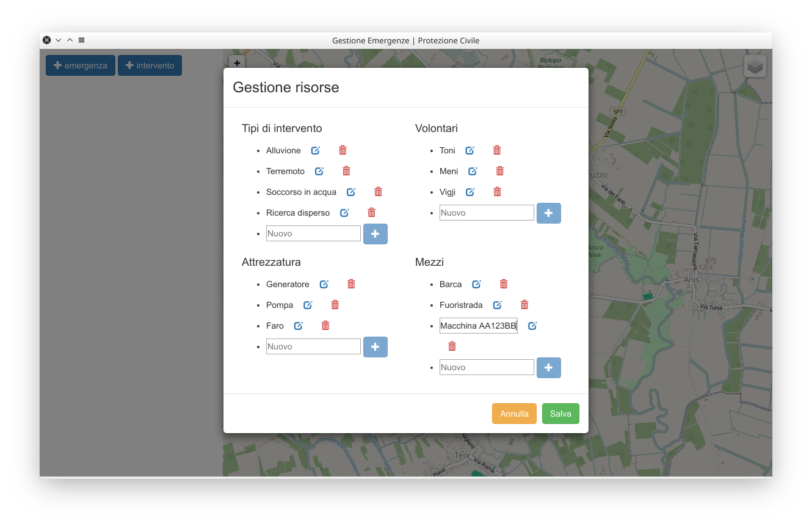This screenshot has height=526, width=812.
Task: Confirm edit of Macchina AA123BB
Action: (532, 326)
